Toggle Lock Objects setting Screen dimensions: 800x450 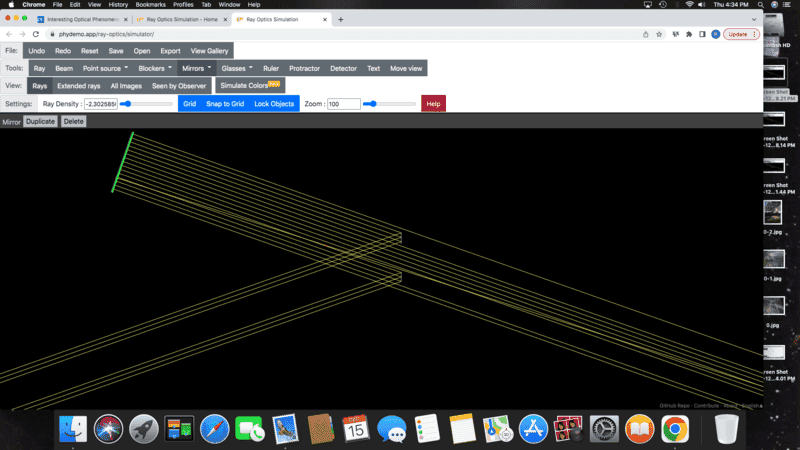click(x=274, y=104)
